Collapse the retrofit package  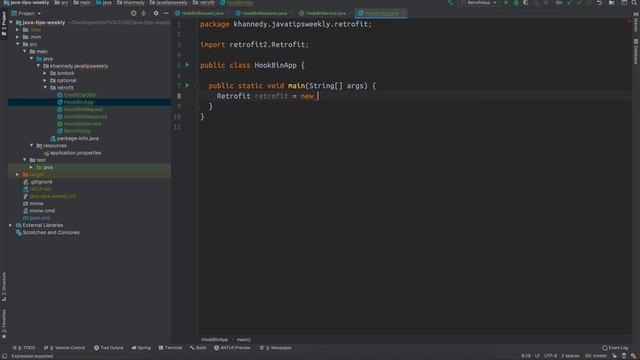pyautogui.click(x=45, y=87)
